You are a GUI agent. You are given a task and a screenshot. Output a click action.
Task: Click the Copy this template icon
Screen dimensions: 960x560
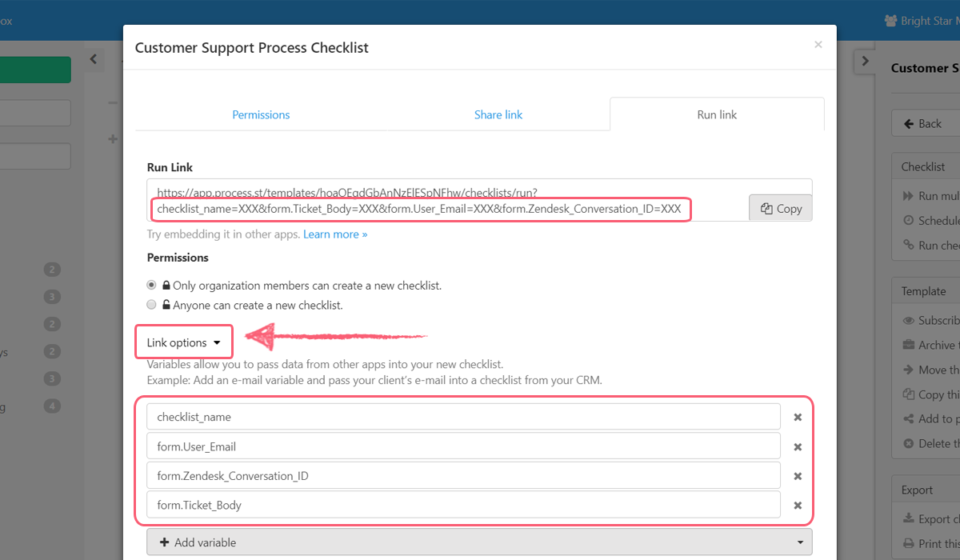click(x=908, y=394)
